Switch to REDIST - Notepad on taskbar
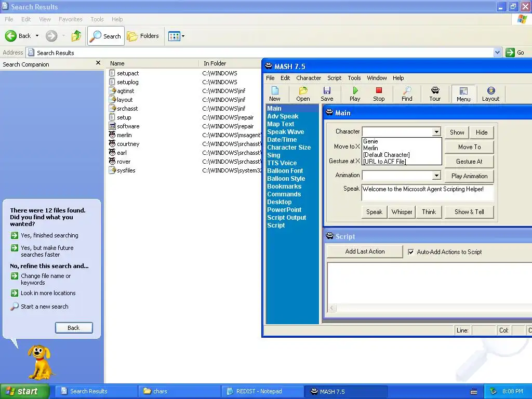The height and width of the screenshot is (399, 532). point(262,391)
